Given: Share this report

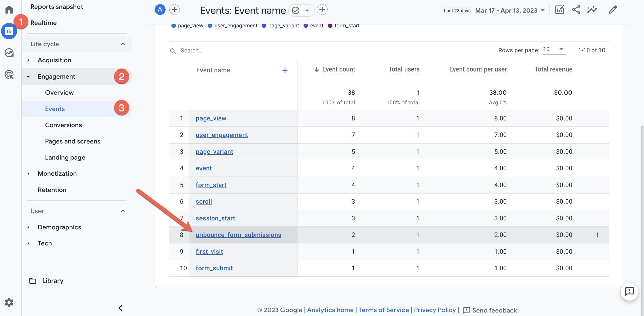Looking at the screenshot, I should click(576, 10).
